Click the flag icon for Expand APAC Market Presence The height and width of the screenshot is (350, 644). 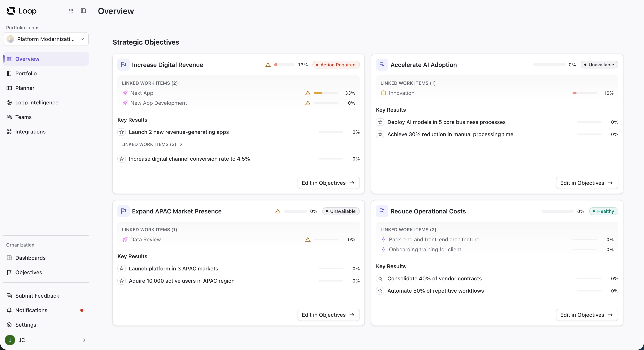point(124,211)
